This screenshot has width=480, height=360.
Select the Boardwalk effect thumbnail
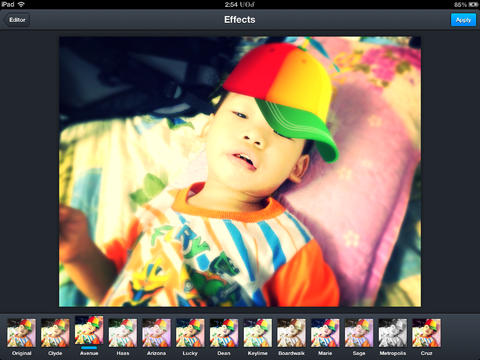[291, 333]
